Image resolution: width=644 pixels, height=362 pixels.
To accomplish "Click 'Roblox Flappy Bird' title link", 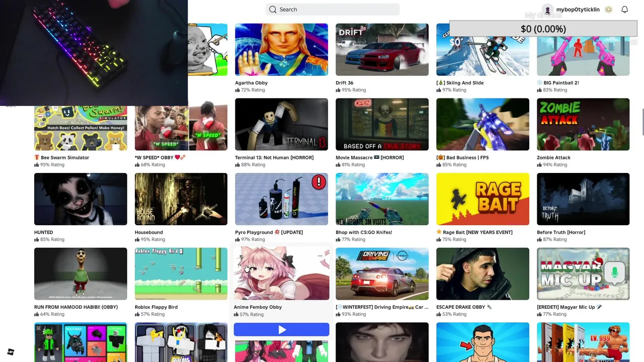I will [156, 307].
